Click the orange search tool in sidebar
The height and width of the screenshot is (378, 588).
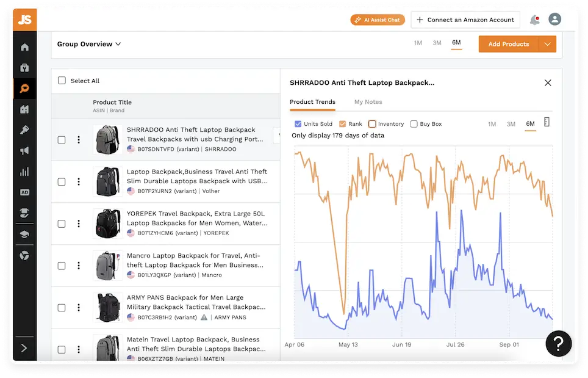(x=24, y=89)
